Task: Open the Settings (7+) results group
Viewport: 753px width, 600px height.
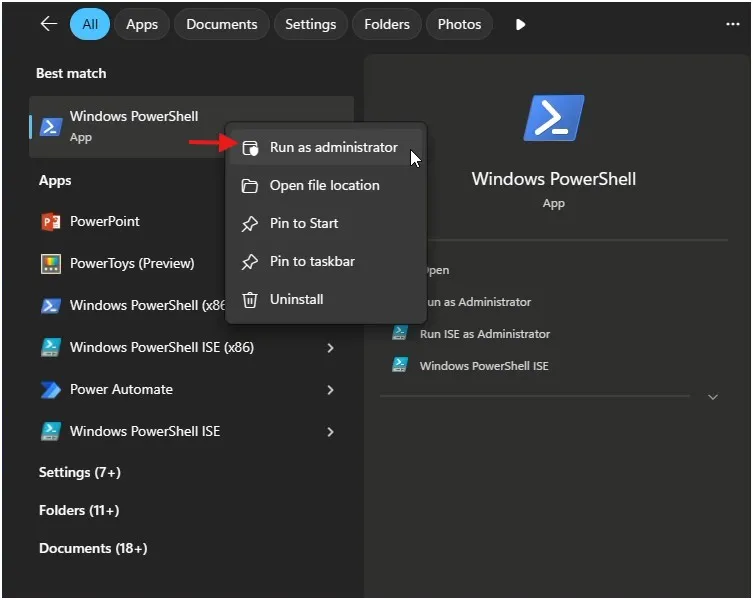Action: pos(80,473)
